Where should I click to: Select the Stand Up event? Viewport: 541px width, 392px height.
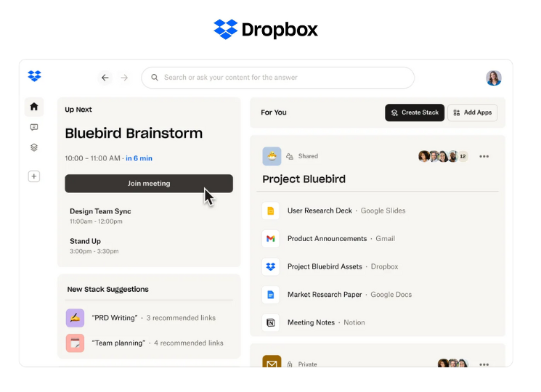point(94,246)
